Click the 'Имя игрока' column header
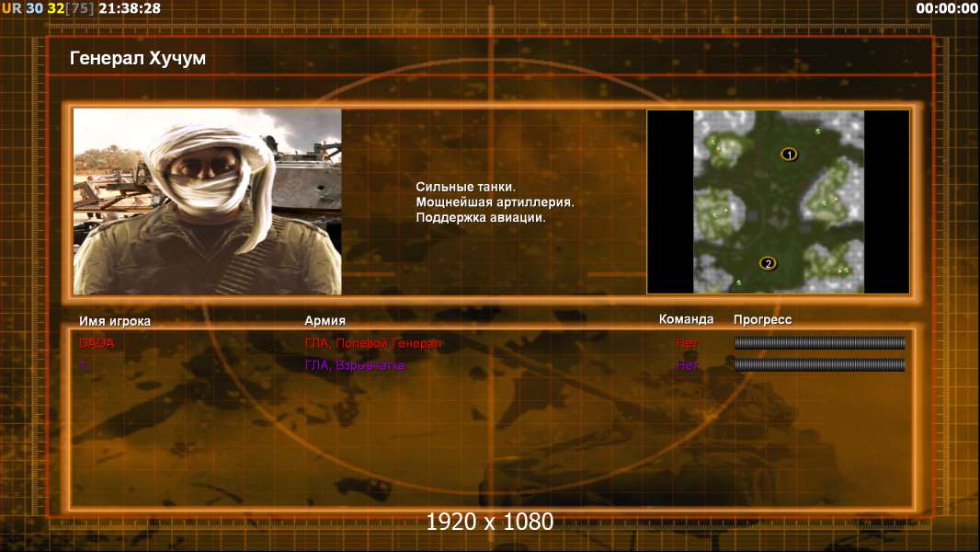The width and height of the screenshot is (980, 552). 114,321
